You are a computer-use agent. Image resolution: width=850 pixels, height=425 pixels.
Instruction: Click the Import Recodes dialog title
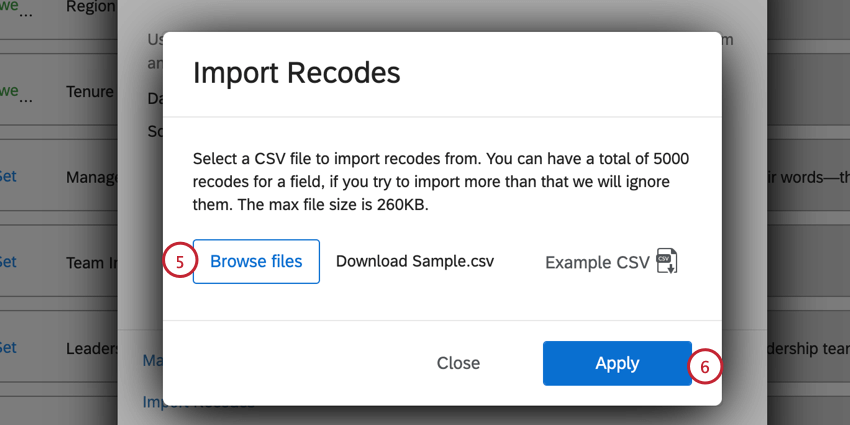[296, 72]
